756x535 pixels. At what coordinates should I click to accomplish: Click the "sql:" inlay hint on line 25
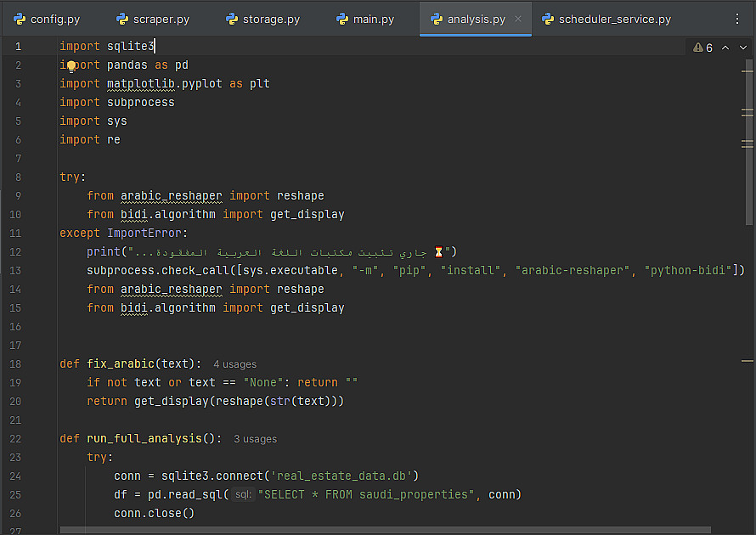pyautogui.click(x=243, y=495)
